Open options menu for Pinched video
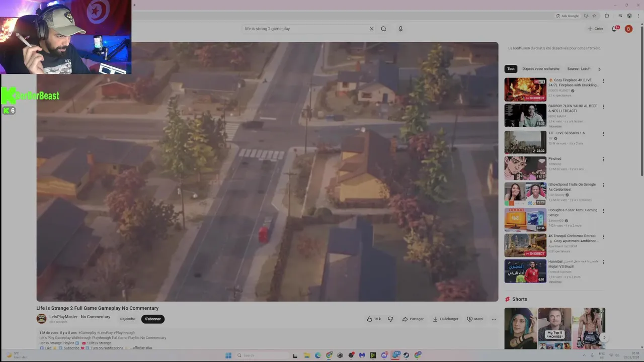The image size is (644, 362). [x=603, y=159]
